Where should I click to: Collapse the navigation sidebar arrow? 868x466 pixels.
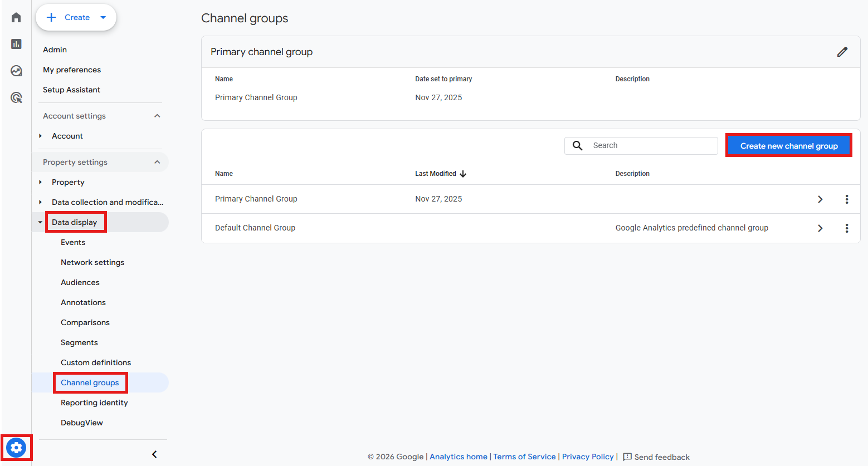tap(154, 454)
